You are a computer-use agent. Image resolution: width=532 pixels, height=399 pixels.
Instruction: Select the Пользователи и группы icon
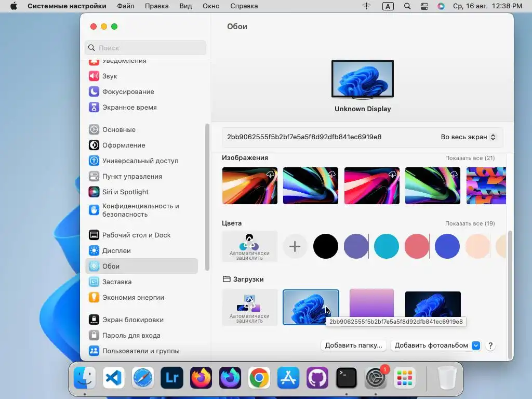(x=94, y=351)
